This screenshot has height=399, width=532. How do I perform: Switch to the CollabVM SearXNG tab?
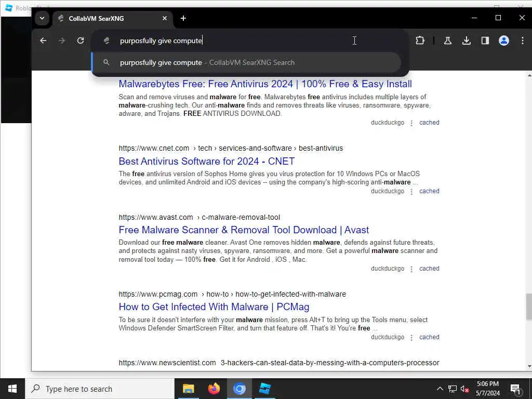[x=113, y=18]
